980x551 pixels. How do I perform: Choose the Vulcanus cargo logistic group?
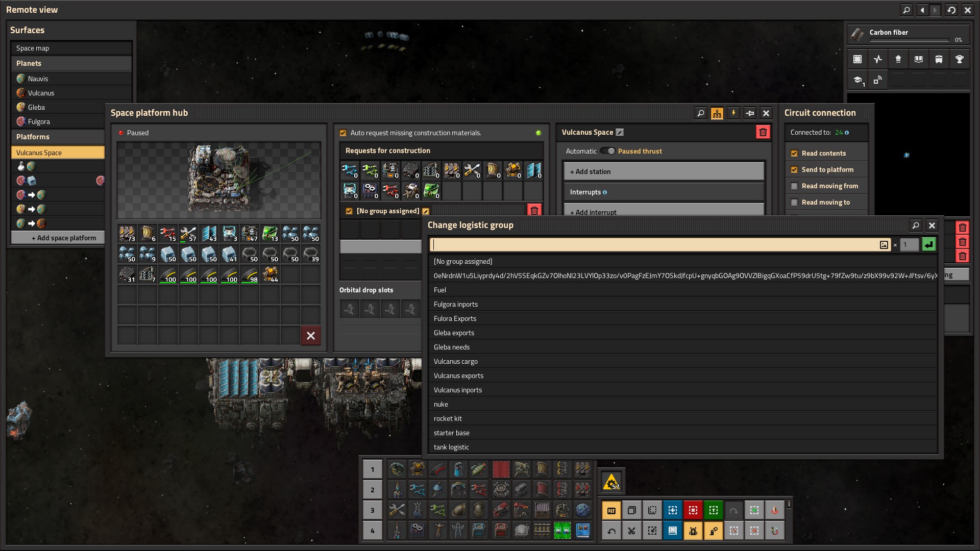[683, 361]
